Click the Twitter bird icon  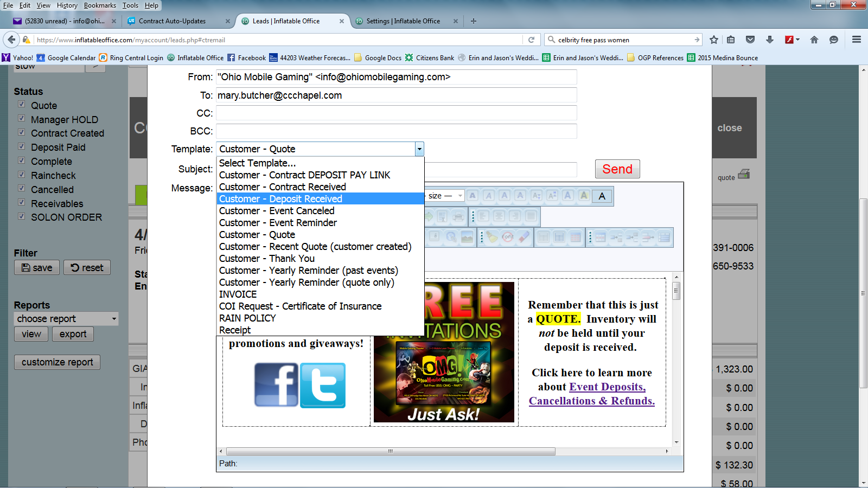[x=323, y=385]
